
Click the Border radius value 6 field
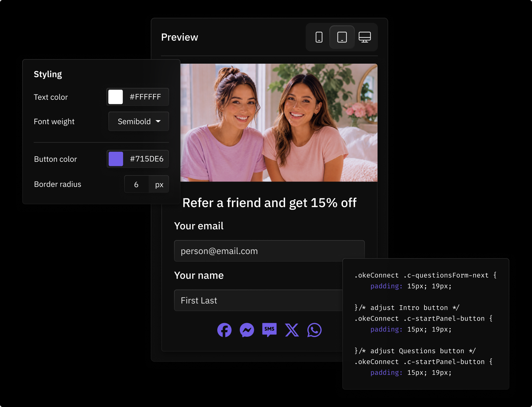(136, 184)
